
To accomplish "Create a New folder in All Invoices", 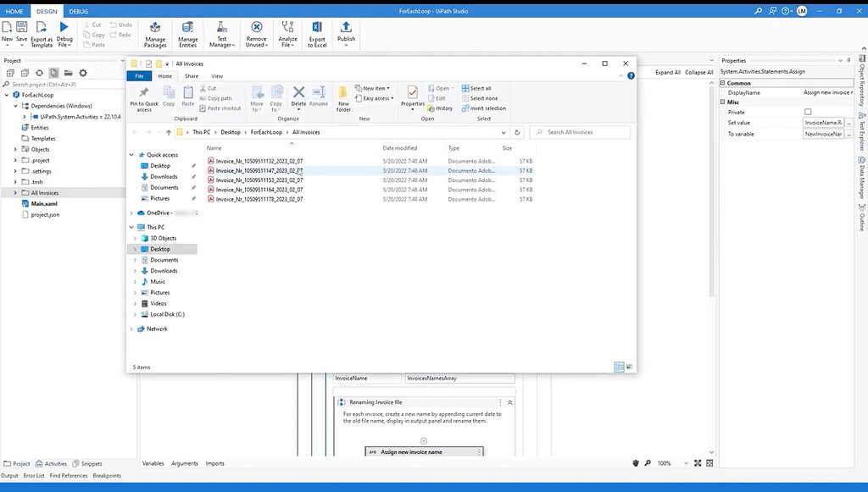I will click(344, 102).
